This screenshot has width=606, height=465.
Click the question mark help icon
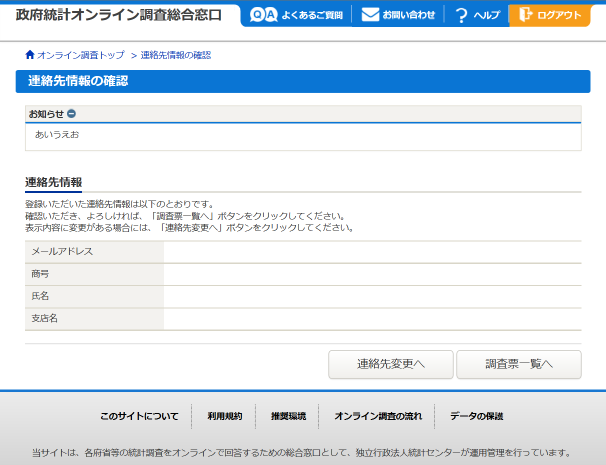point(461,15)
